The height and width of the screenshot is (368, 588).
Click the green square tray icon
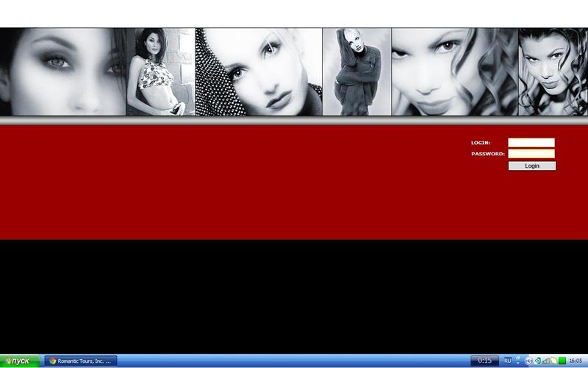[562, 361]
